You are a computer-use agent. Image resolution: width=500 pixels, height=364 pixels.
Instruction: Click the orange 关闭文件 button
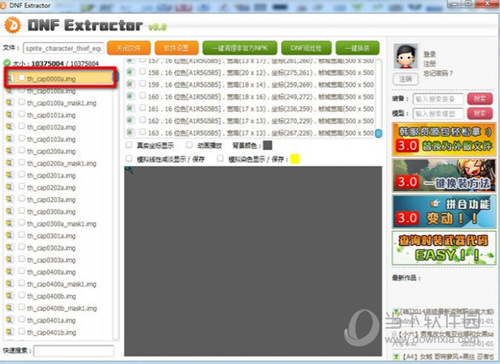[129, 48]
